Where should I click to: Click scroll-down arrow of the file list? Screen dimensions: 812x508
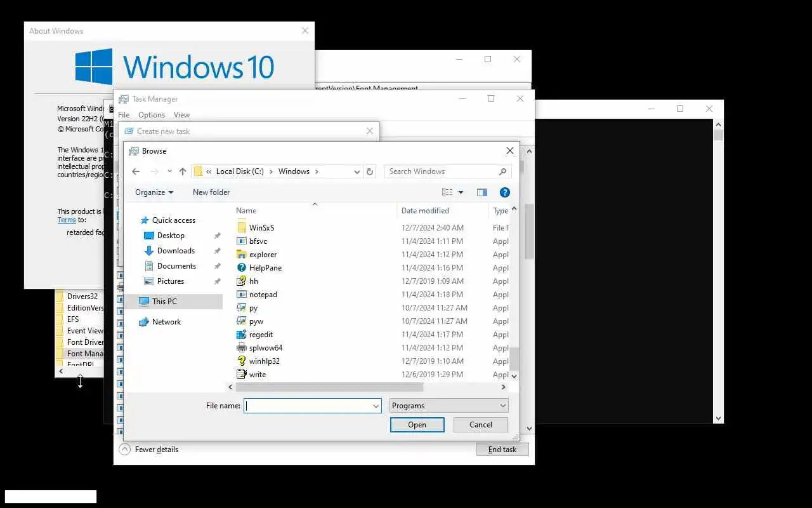(514, 376)
